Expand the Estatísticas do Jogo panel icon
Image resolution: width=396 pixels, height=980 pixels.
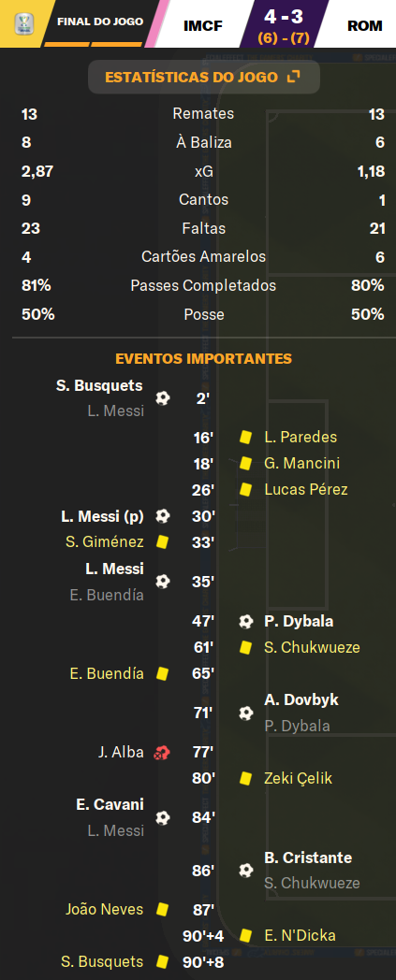(293, 77)
